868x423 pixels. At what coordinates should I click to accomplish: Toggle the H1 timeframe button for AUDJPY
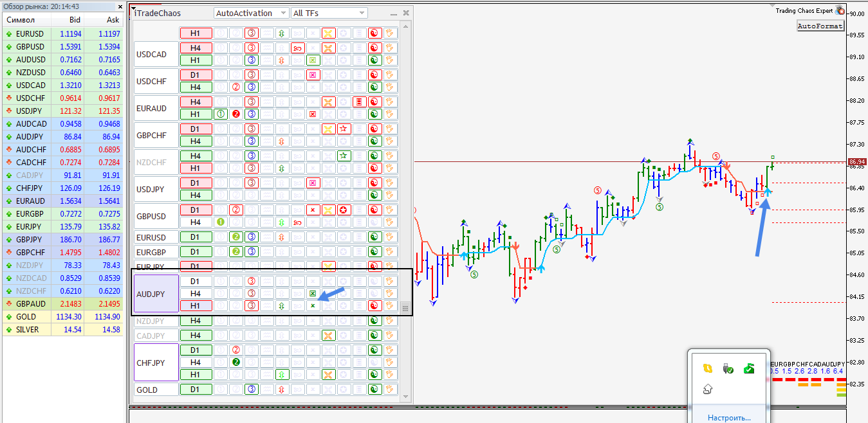pos(196,306)
